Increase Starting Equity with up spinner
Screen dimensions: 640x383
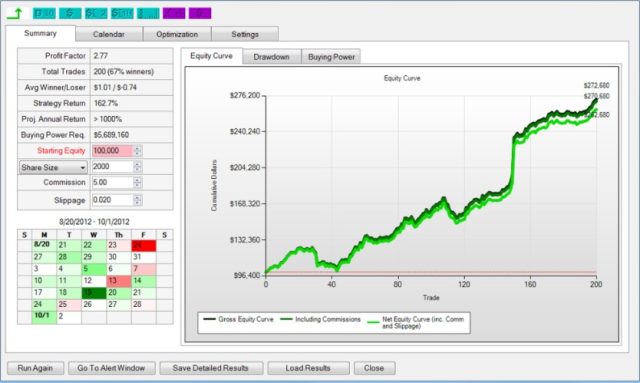pos(138,148)
